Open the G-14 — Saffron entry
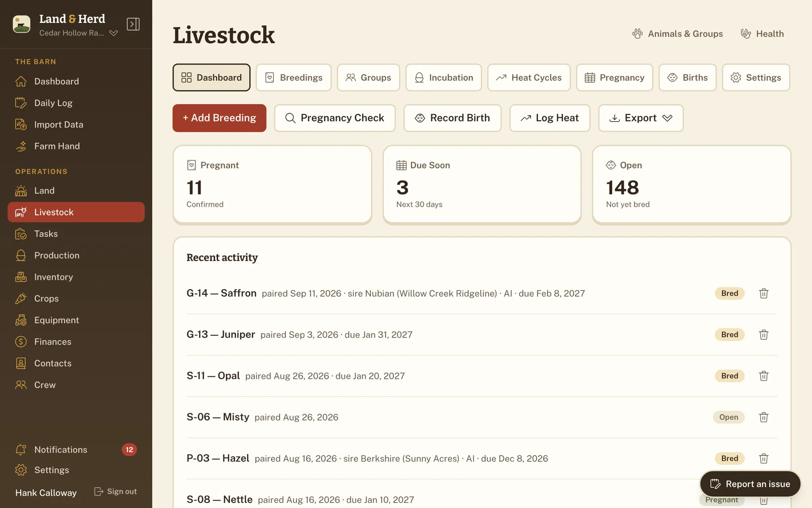Screen dimensions: 812x508 pos(221,293)
